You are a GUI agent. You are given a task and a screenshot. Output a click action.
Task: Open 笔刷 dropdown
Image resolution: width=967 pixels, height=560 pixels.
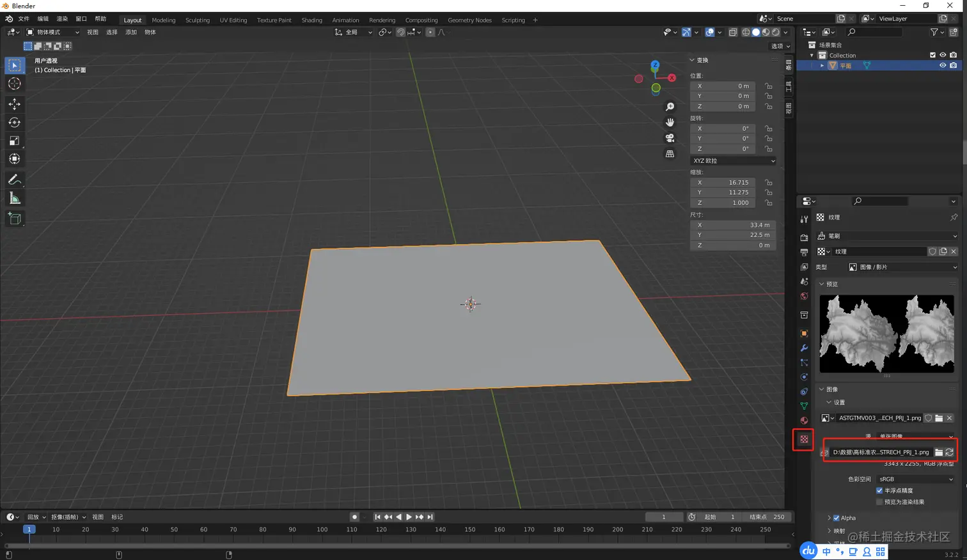click(x=888, y=236)
